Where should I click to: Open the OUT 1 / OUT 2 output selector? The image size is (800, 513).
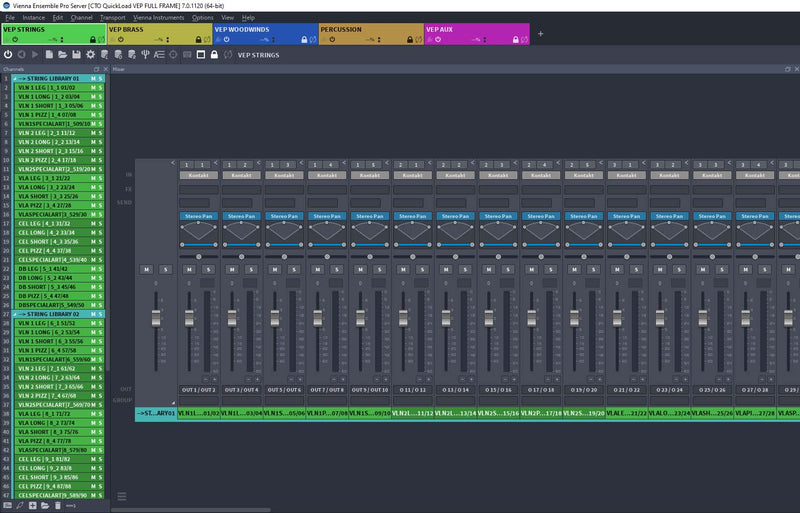198,389
